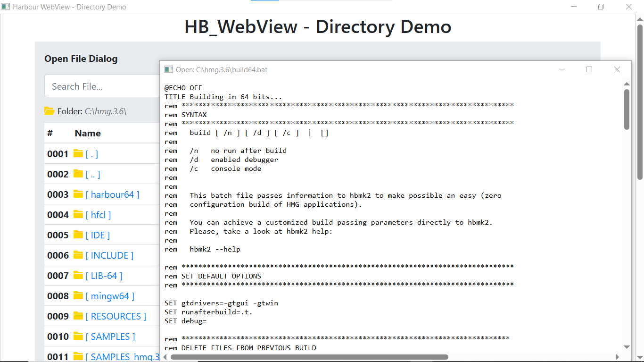The width and height of the screenshot is (644, 362).
Task: Click the yellow folder icon next to the Folder path
Action: 49,110
